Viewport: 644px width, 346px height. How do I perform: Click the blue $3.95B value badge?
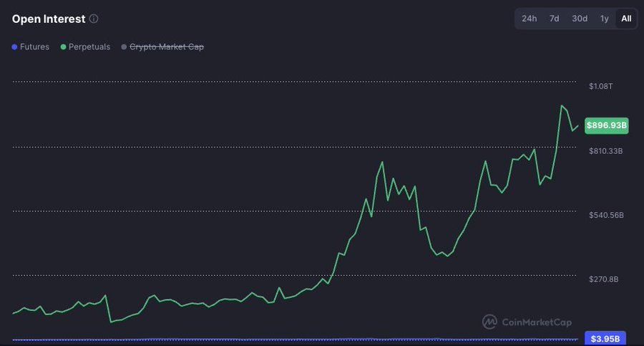605,338
